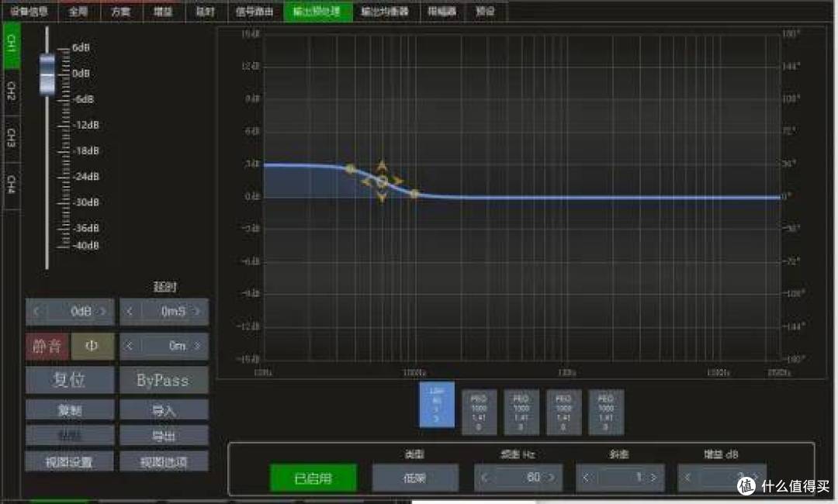Toggle the green 已启用 enabled button
This screenshot has height=504, width=838.
313,478
